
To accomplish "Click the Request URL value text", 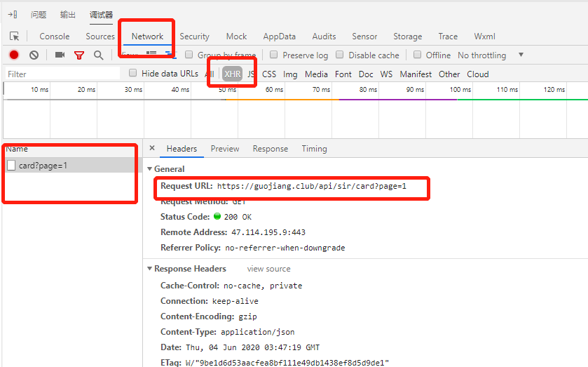I will click(312, 186).
